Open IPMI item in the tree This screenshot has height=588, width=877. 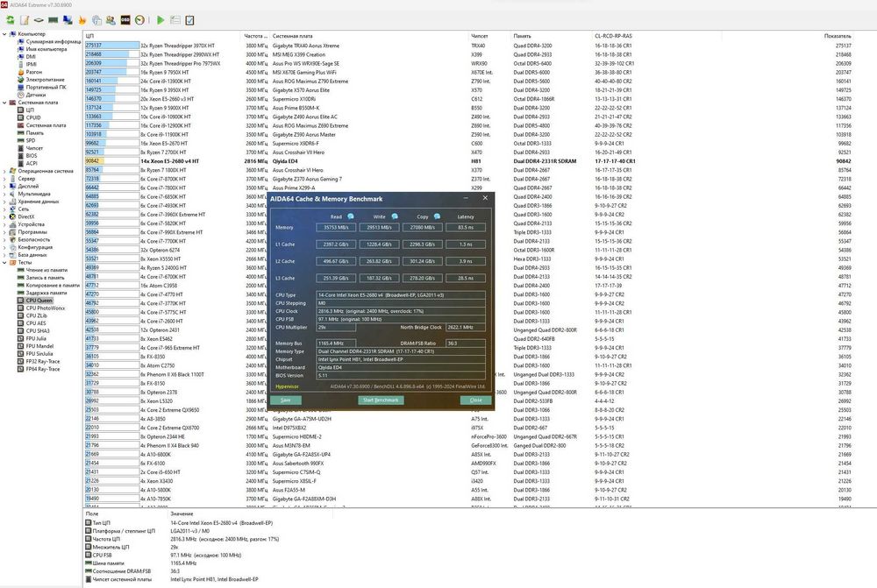[x=32, y=64]
